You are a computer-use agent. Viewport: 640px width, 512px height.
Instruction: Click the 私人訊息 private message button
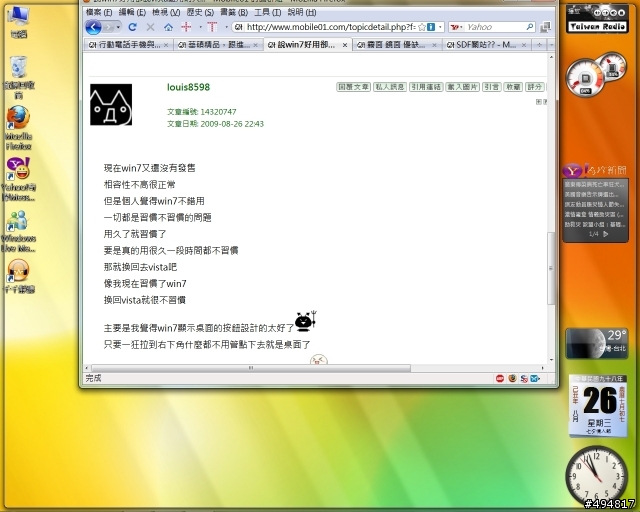(x=390, y=87)
